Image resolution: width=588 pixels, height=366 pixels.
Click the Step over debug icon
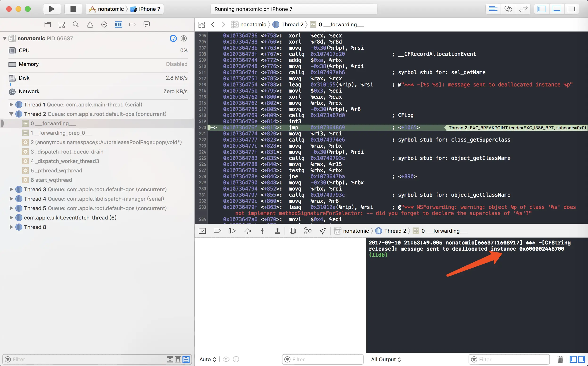point(247,231)
